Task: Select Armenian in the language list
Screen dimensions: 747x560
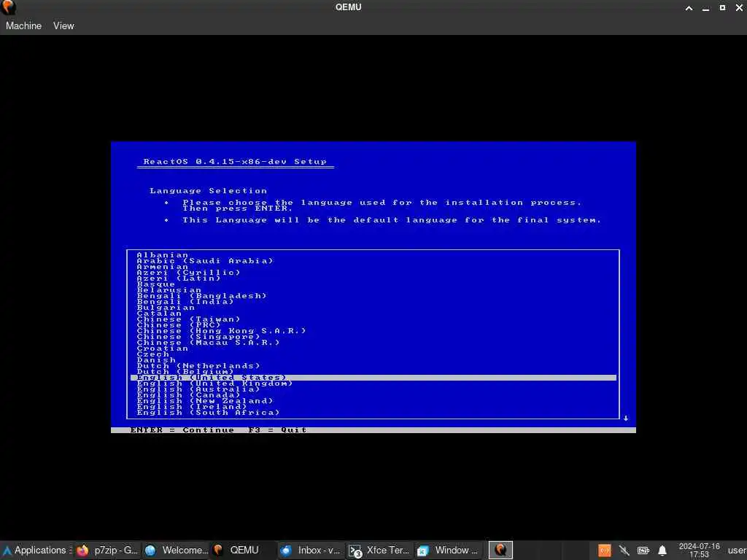Action: (x=163, y=267)
